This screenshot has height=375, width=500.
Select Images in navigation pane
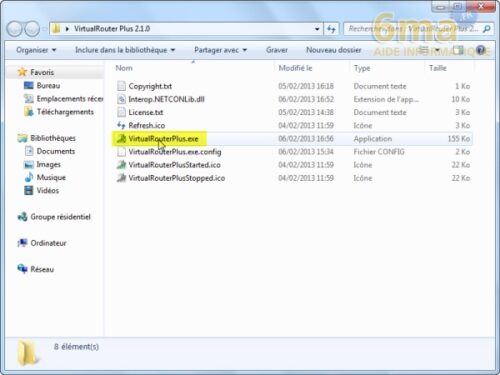coord(49,164)
